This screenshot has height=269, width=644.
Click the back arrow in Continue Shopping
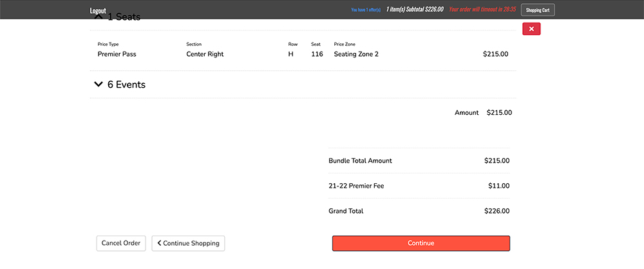click(159, 243)
